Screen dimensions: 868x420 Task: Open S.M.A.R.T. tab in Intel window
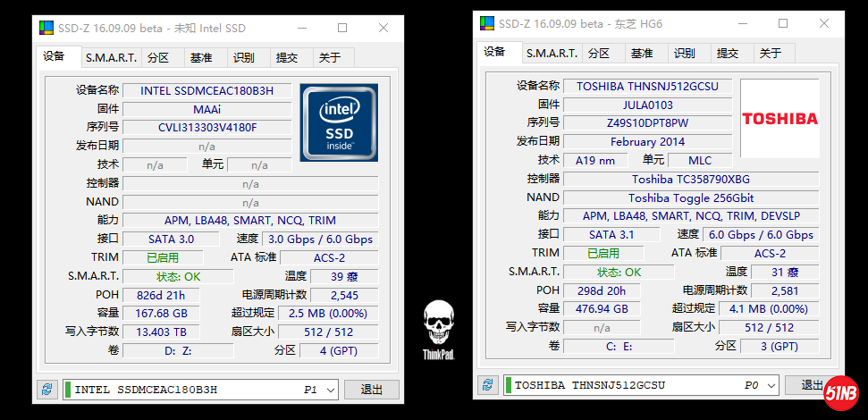tap(111, 58)
